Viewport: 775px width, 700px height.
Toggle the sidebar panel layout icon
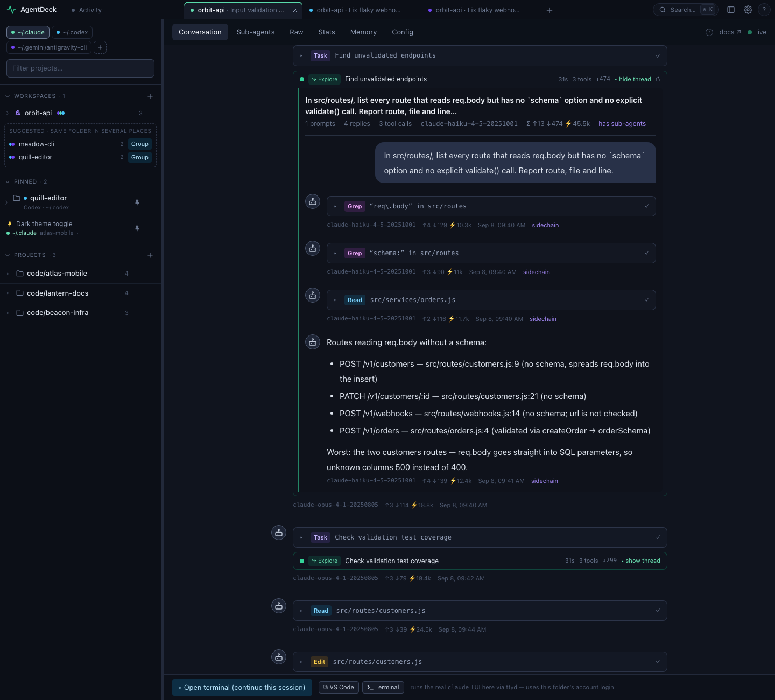(731, 10)
